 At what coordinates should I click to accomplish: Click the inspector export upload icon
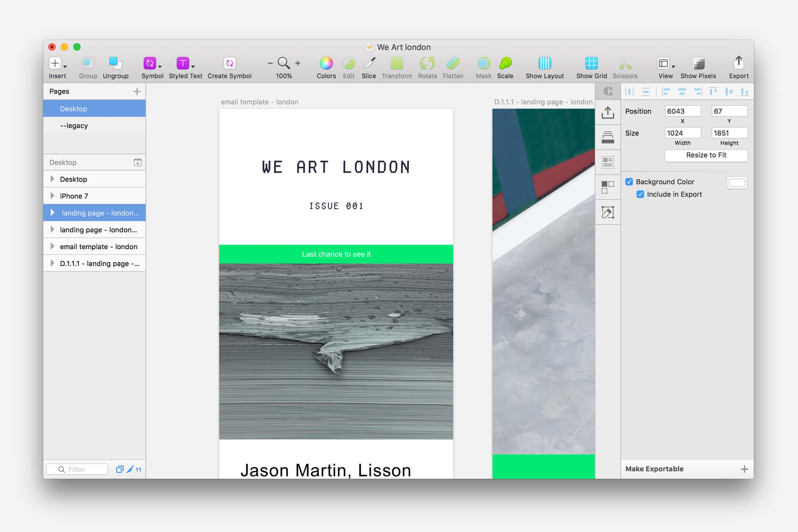(608, 113)
